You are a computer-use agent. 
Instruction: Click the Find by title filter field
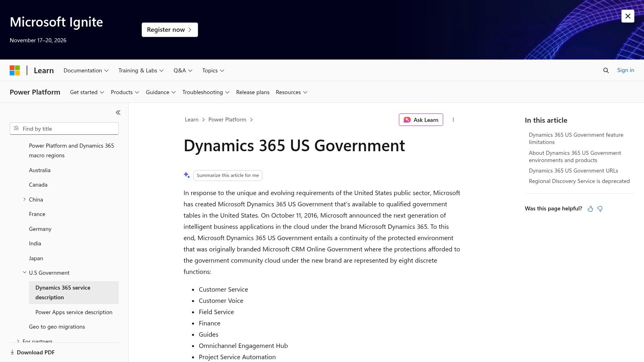click(x=64, y=129)
